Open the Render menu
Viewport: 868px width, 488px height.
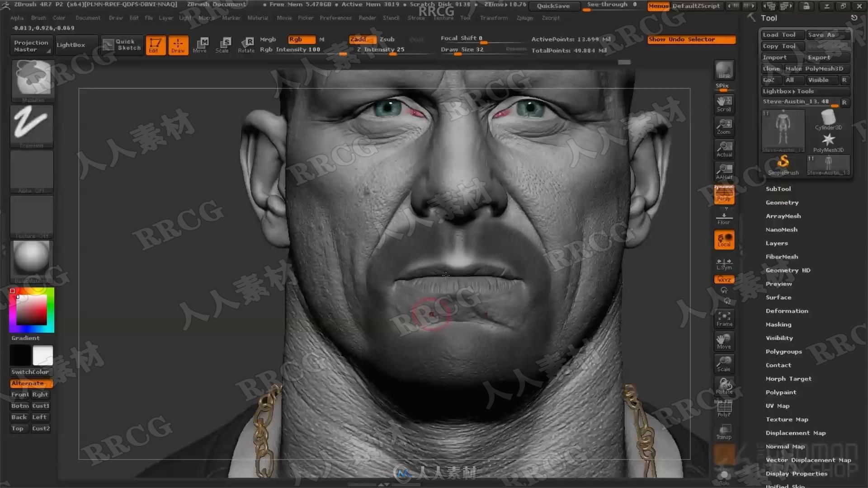pyautogui.click(x=367, y=18)
